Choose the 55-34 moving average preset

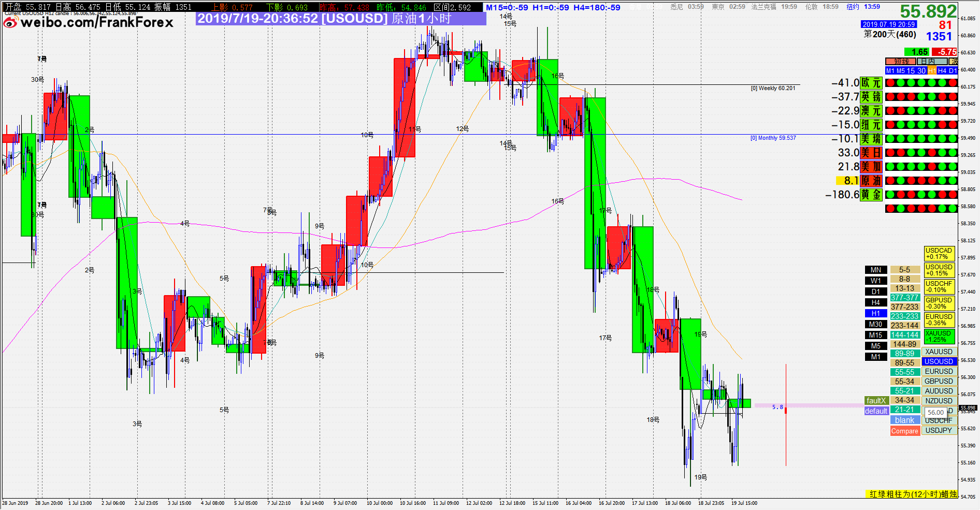[x=905, y=382]
